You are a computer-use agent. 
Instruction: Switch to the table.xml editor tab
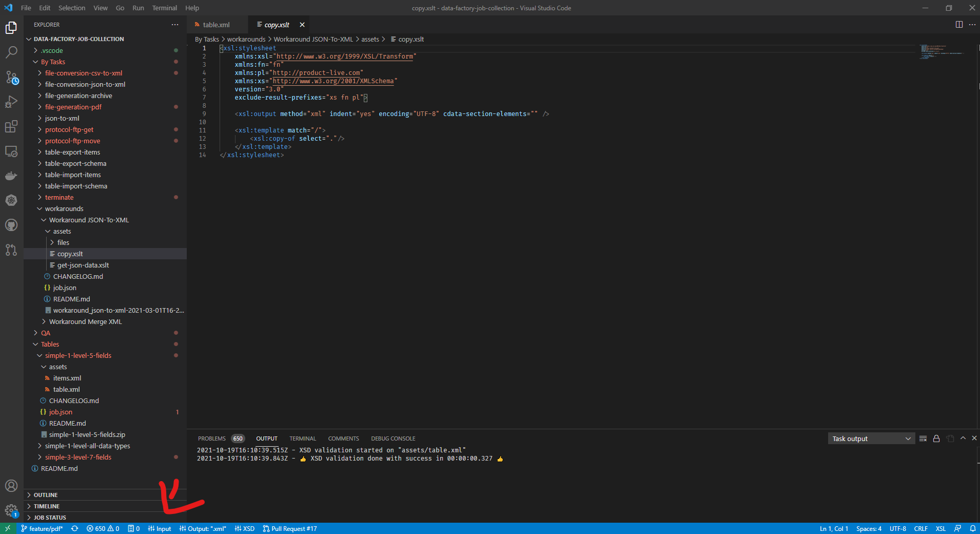pos(216,25)
